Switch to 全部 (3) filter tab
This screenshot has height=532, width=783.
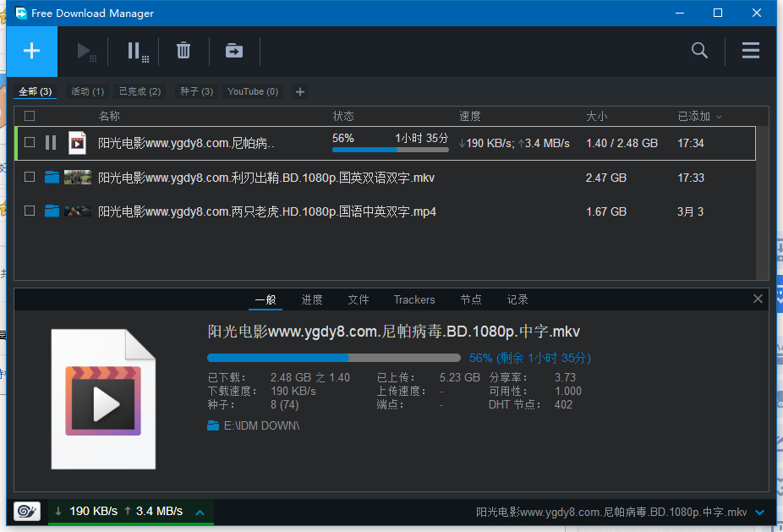pos(35,91)
